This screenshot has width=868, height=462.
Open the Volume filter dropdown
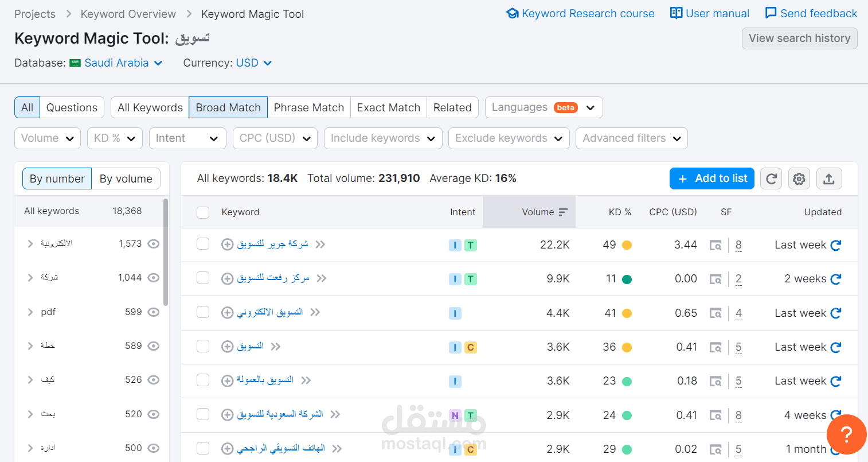tap(48, 138)
